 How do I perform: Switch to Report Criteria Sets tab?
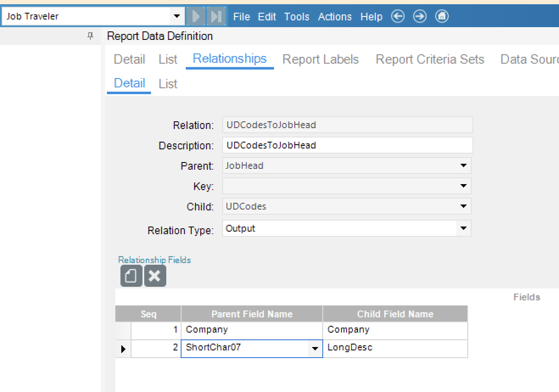430,59
